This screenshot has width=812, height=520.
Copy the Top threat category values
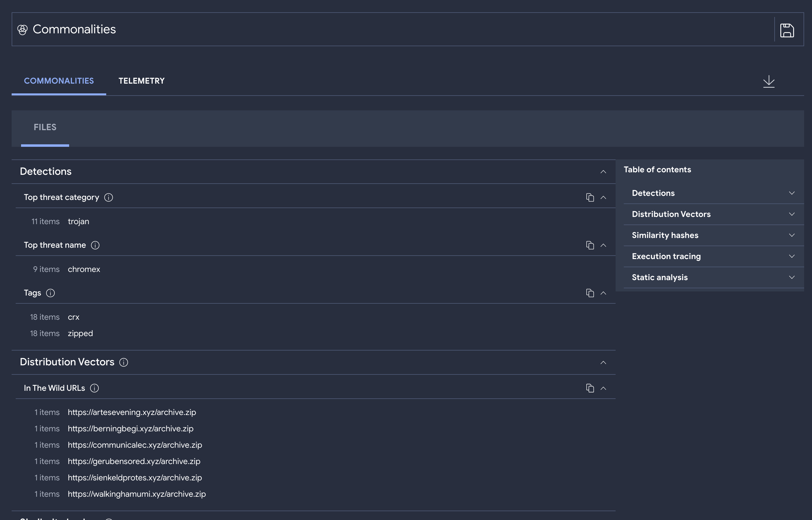pos(590,197)
